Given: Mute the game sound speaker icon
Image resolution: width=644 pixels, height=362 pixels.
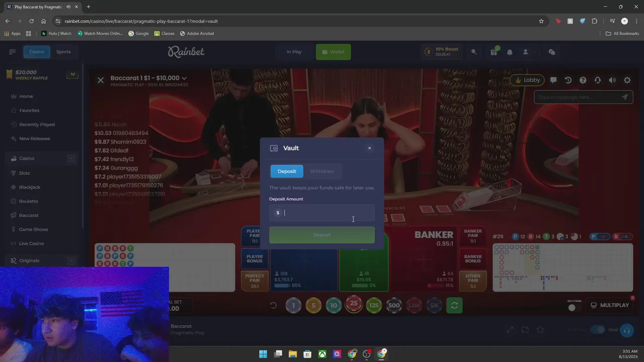Looking at the screenshot, I should [612, 80].
